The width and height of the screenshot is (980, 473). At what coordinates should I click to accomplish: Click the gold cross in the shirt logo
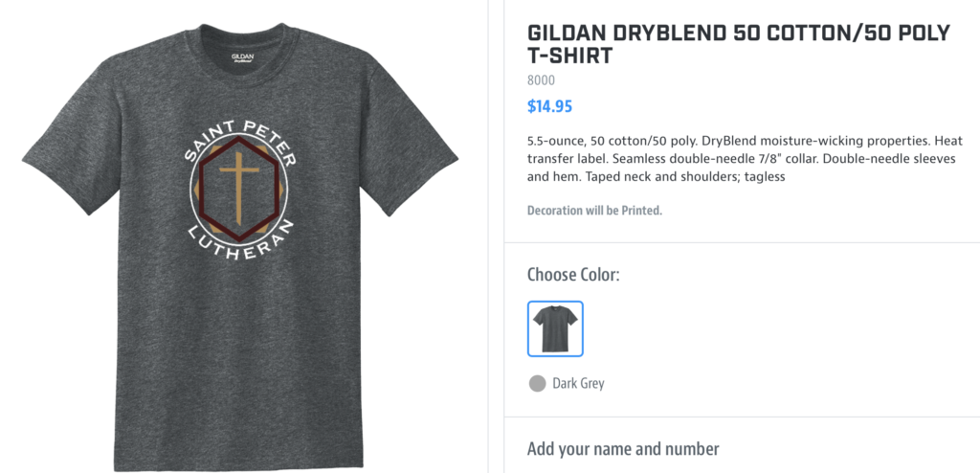(238, 186)
